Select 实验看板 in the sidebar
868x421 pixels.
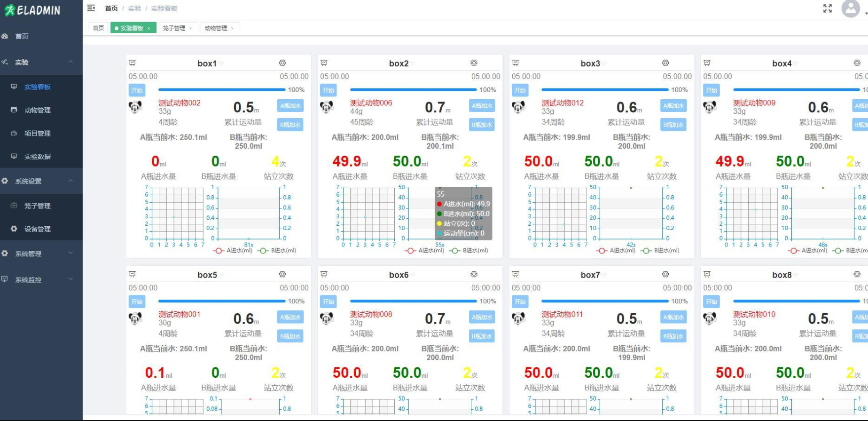(x=41, y=87)
